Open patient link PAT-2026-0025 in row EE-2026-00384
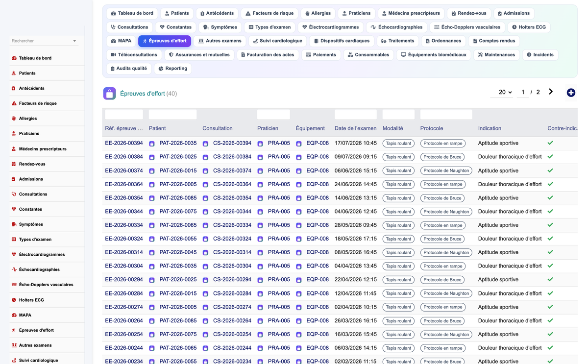 178,157
